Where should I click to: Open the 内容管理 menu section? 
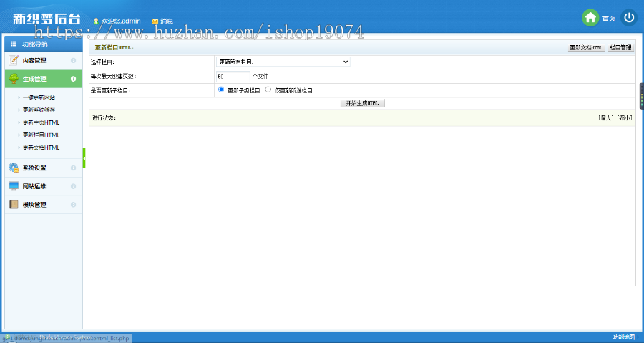click(44, 60)
